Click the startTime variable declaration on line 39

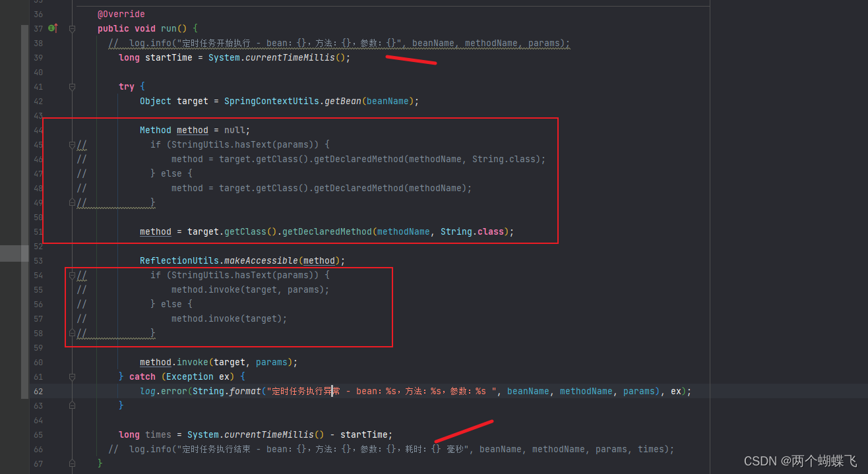169,57
